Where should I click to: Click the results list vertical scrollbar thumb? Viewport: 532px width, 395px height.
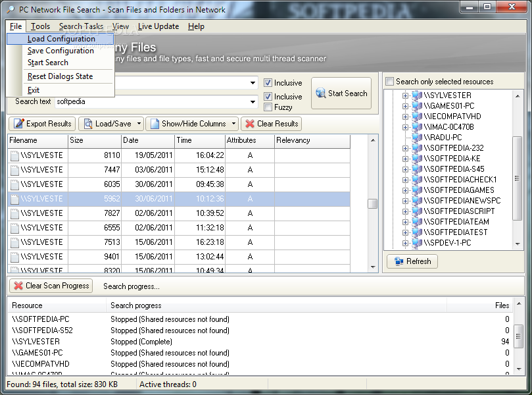pyautogui.click(x=373, y=203)
